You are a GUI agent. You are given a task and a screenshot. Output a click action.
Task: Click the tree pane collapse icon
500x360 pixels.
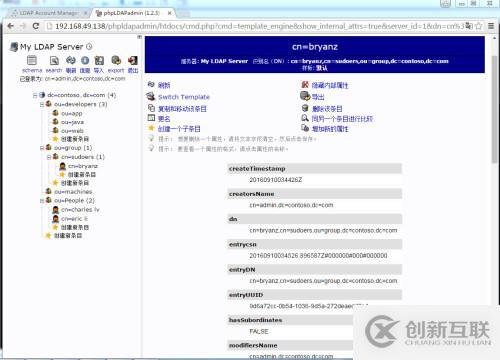(139, 37)
